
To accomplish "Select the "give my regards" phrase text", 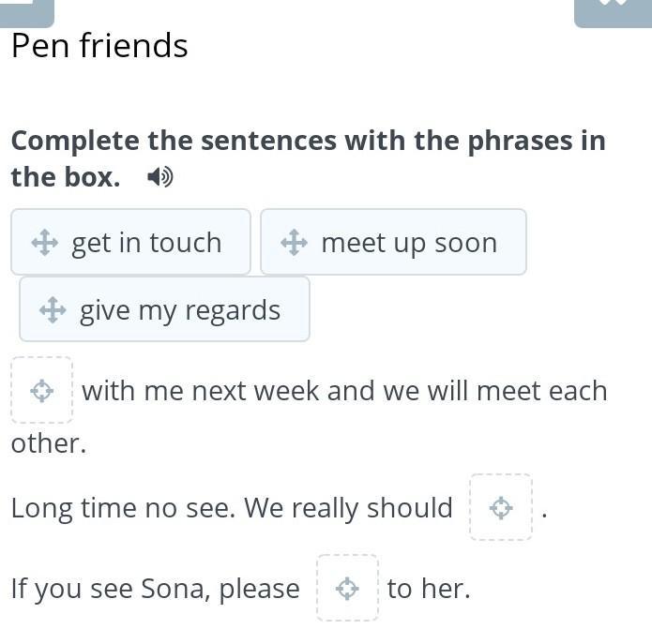I will [x=180, y=310].
